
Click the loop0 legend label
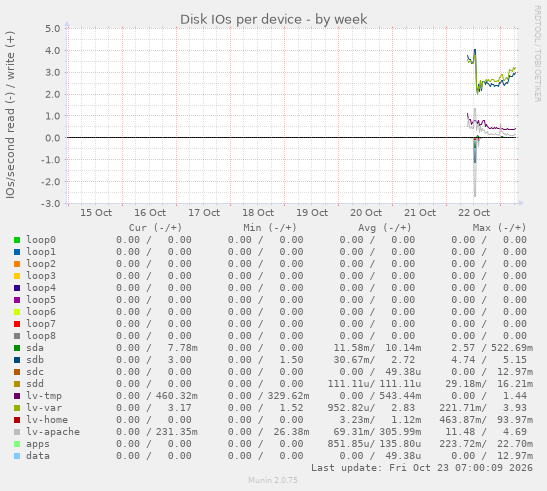41,240
